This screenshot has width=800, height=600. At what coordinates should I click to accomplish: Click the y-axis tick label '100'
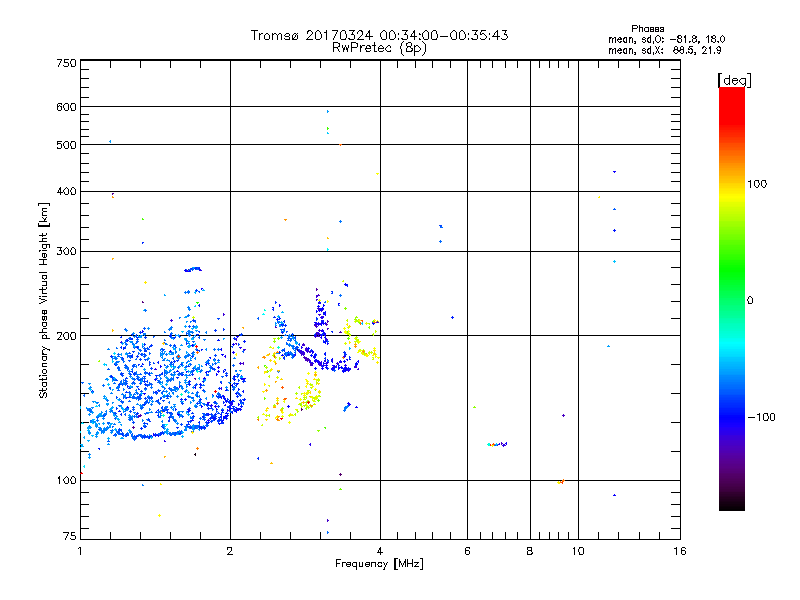point(66,480)
